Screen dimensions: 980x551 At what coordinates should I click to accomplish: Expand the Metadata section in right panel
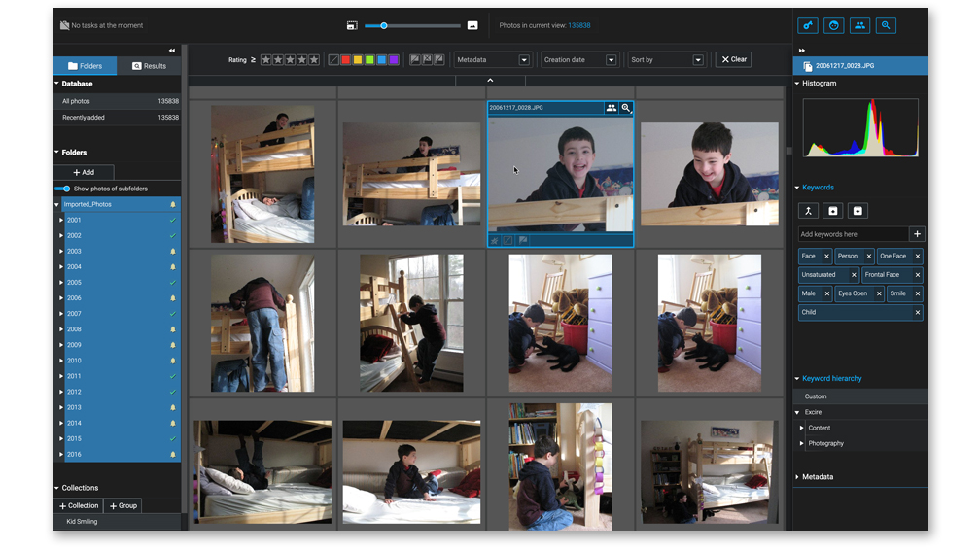[x=797, y=476]
